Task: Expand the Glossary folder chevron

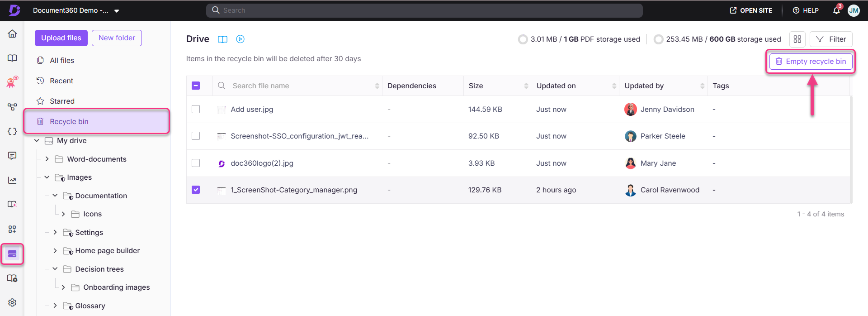Action: pyautogui.click(x=55, y=306)
